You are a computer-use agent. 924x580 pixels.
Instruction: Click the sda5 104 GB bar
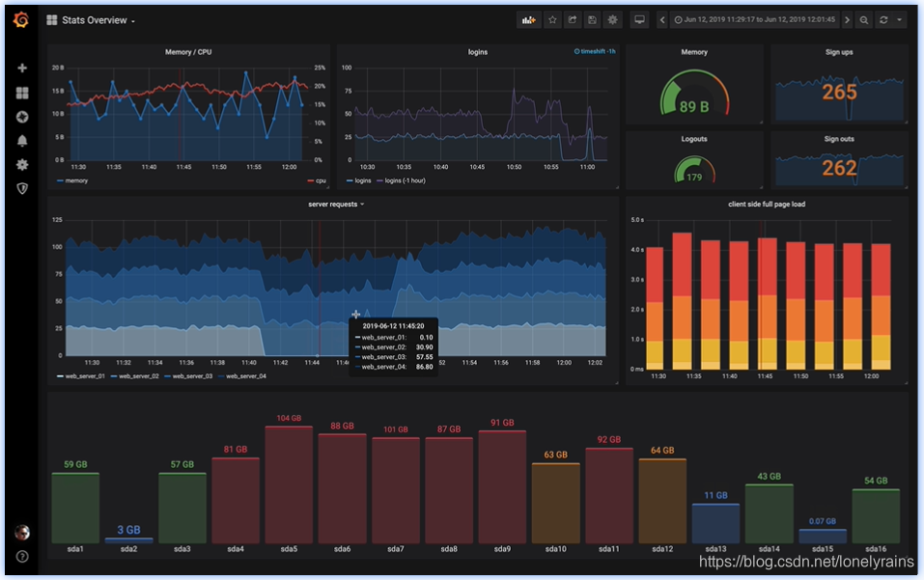tap(289, 484)
